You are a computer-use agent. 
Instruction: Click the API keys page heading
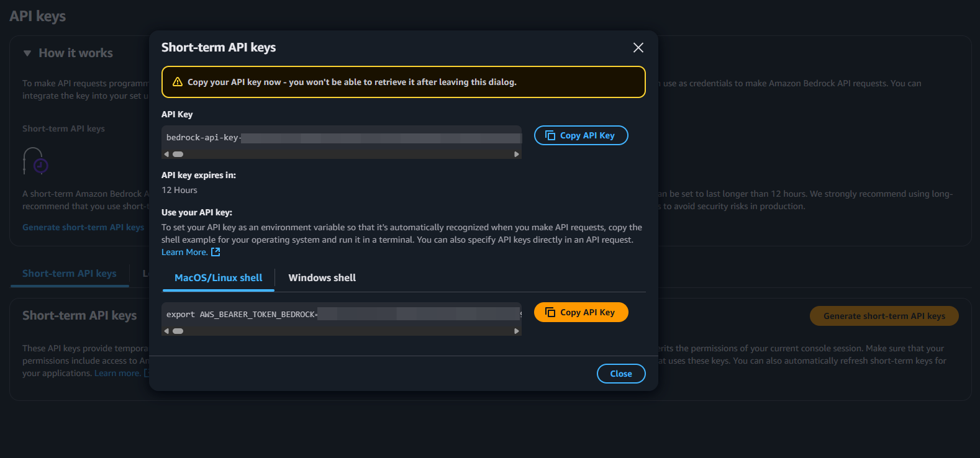point(38,16)
